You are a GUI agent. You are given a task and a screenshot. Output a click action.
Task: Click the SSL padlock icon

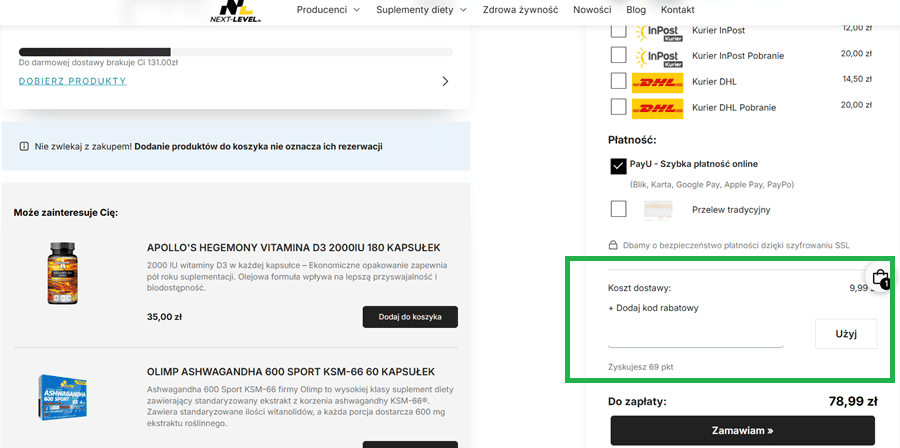pos(612,246)
